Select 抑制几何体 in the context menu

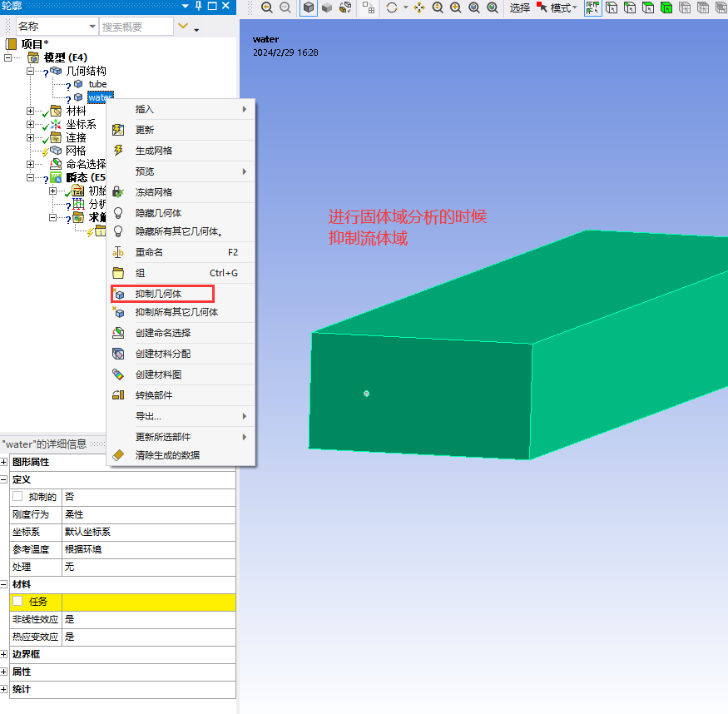coord(158,294)
